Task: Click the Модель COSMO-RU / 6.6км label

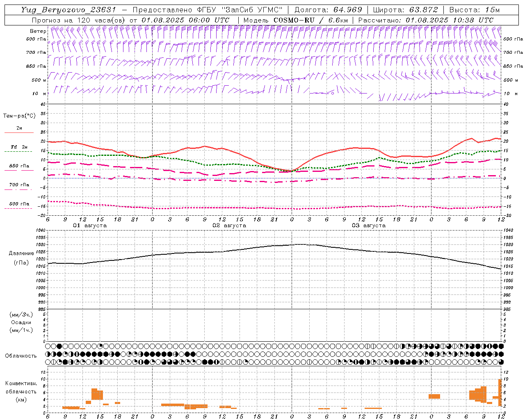Action: point(296,20)
